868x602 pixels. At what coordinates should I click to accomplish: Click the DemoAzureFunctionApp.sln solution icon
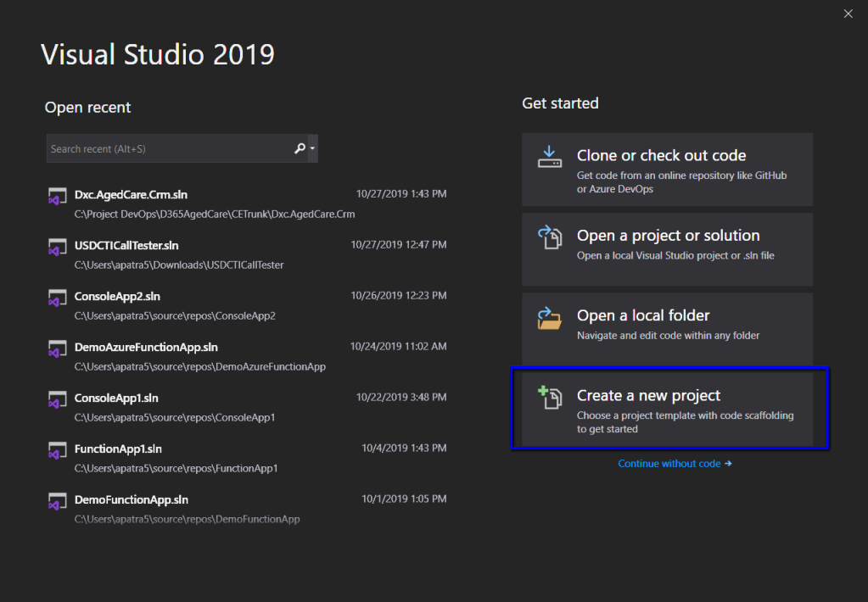click(x=58, y=349)
